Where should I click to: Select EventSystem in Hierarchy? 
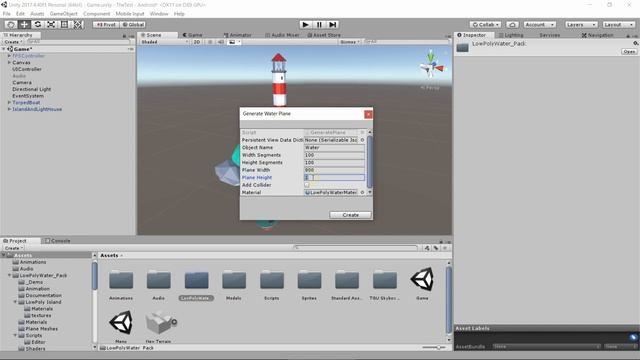[28, 96]
